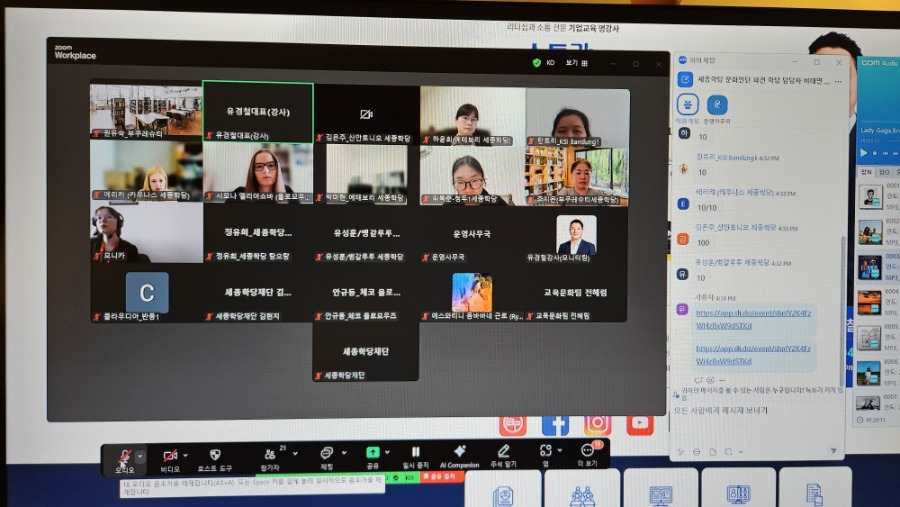The height and width of the screenshot is (507, 900).
Task: Click the KO language indicator in Zoom header
Action: coord(550,63)
